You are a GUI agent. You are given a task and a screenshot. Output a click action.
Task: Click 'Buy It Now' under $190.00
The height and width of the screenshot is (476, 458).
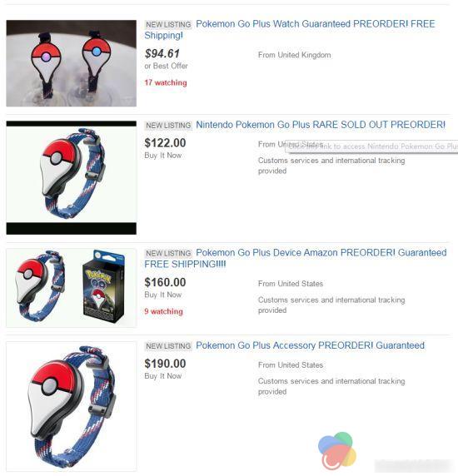[x=163, y=376]
